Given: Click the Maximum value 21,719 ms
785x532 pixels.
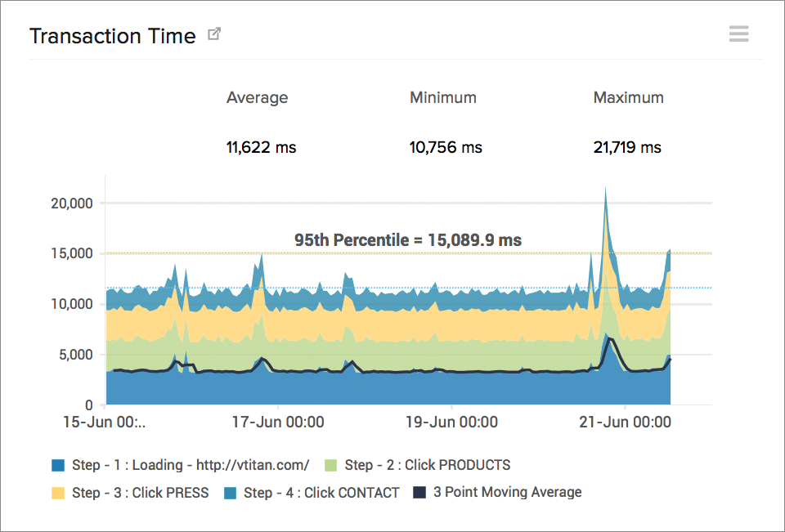Looking at the screenshot, I should (x=628, y=147).
